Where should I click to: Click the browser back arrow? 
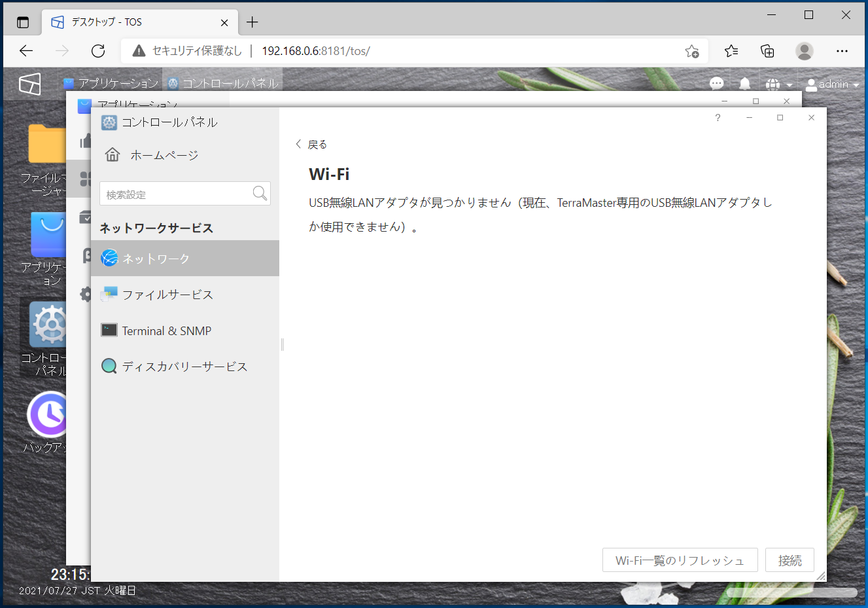coord(26,51)
